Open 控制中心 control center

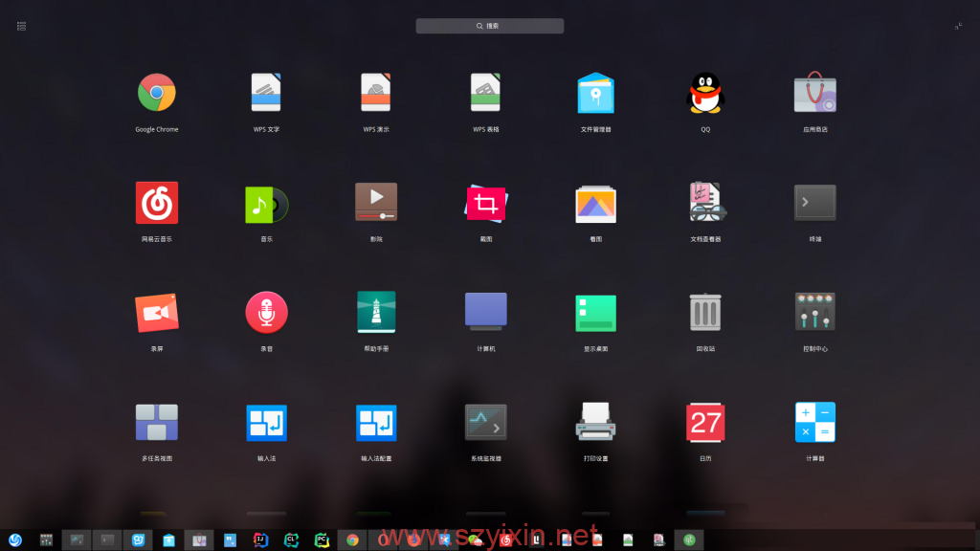814,313
